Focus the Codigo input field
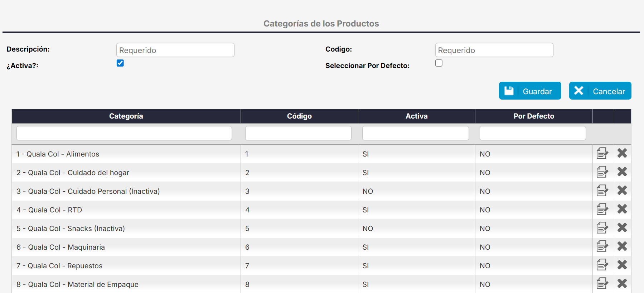Screen dimensions: 644x293 [494, 50]
